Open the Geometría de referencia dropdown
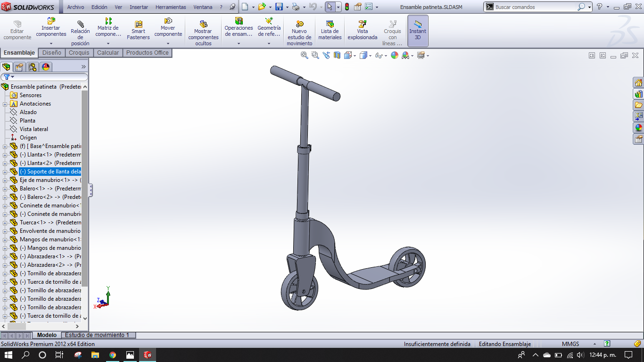Screen dimensions: 644x362 [x=269, y=43]
